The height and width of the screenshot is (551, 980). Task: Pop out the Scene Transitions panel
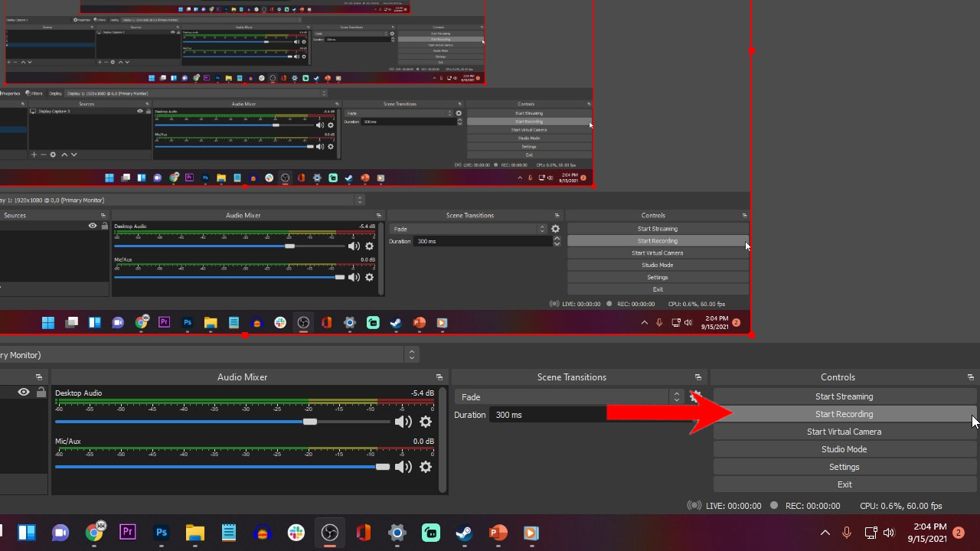[x=697, y=377]
